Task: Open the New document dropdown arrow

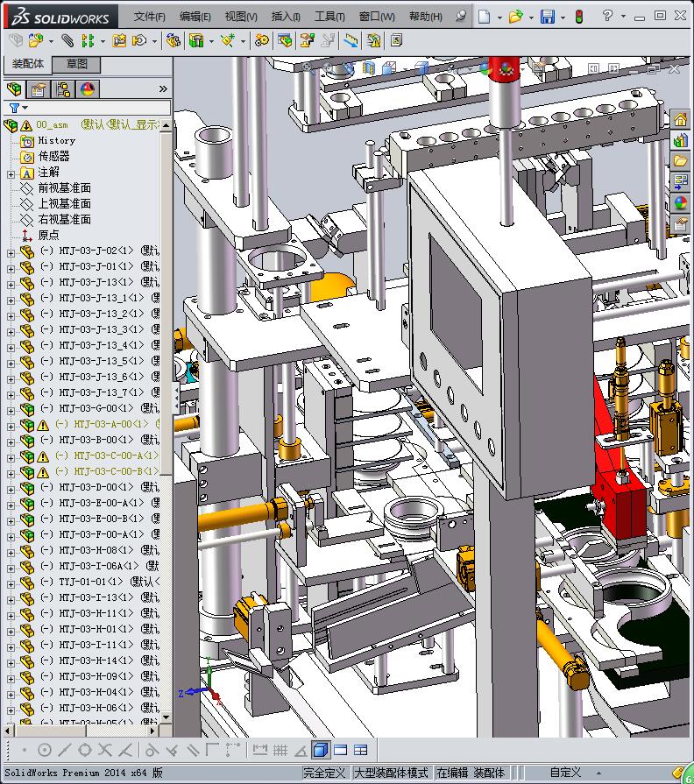Action: coord(499,18)
